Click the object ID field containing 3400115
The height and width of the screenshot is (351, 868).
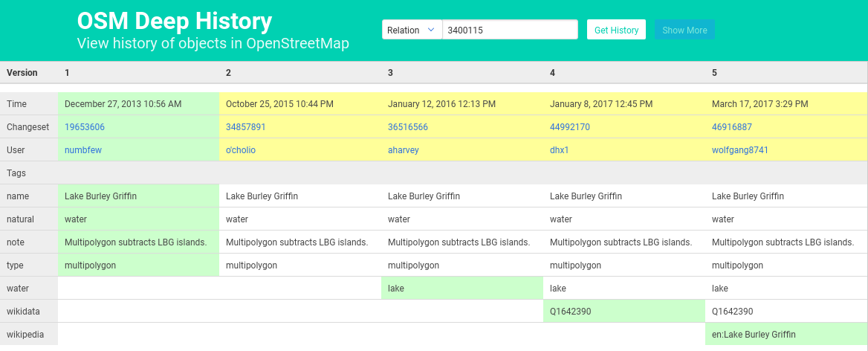tap(510, 30)
